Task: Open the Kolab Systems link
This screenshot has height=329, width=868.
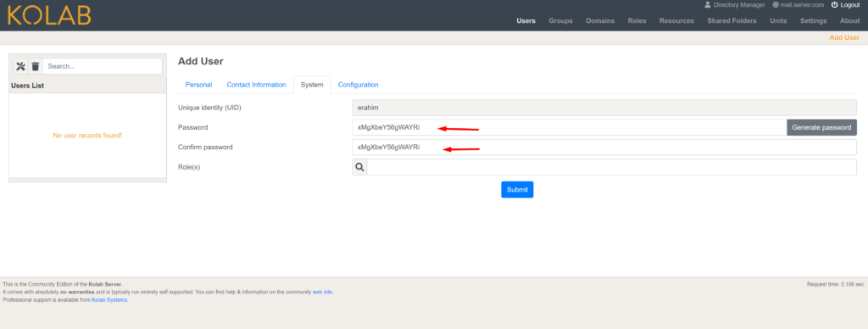Action: point(109,299)
